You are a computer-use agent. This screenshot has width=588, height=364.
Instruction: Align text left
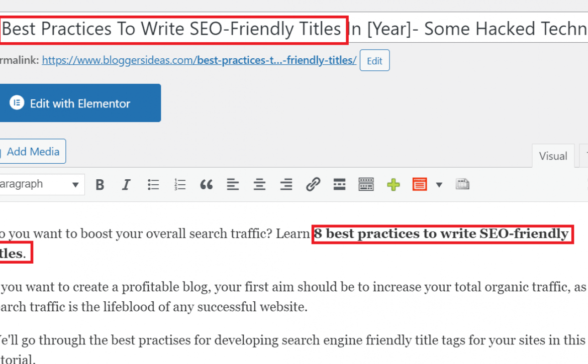[233, 185]
